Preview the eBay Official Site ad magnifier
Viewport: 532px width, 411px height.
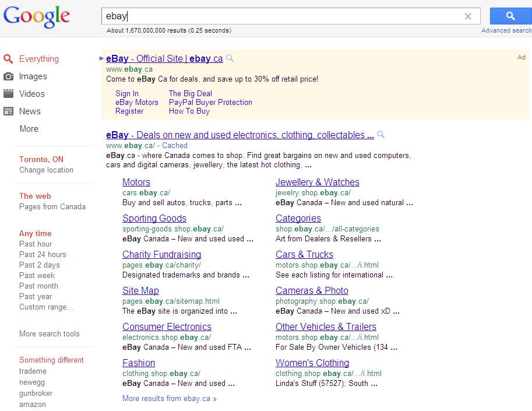(230, 58)
